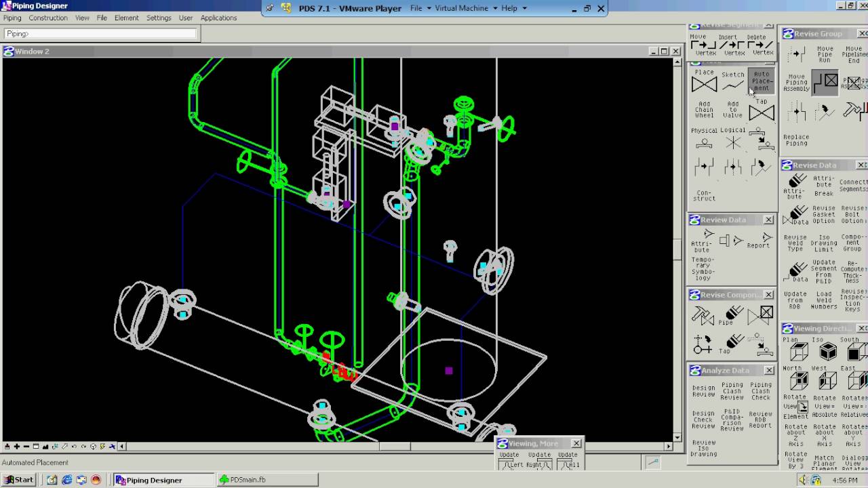Click Update from RDB button
The width and height of the screenshot is (868, 488).
coord(795,300)
